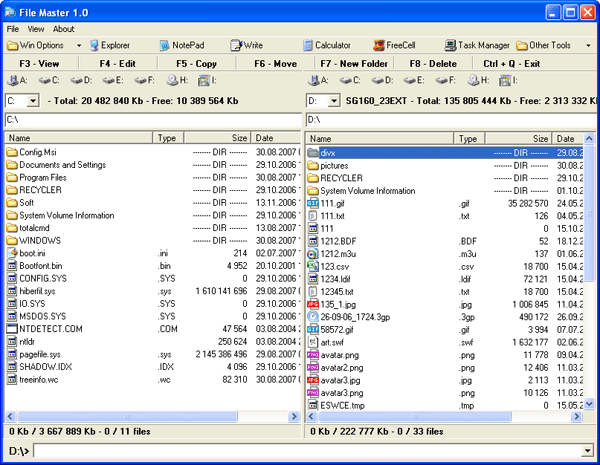Viewport: 600px width, 465px height.
Task: Select the Program Files folder
Action: click(43, 177)
